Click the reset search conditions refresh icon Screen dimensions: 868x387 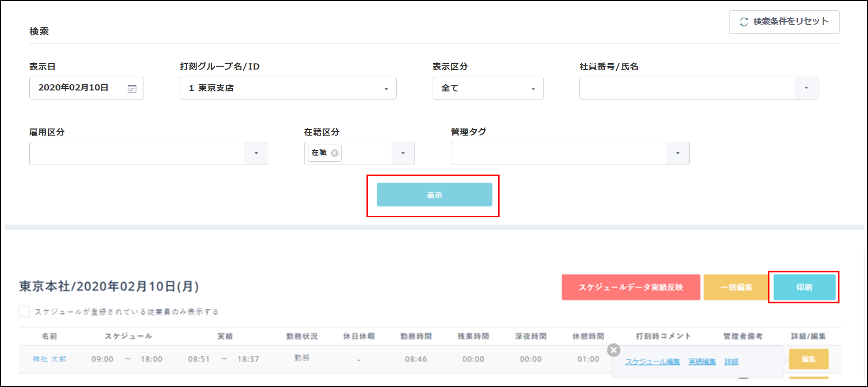point(744,22)
